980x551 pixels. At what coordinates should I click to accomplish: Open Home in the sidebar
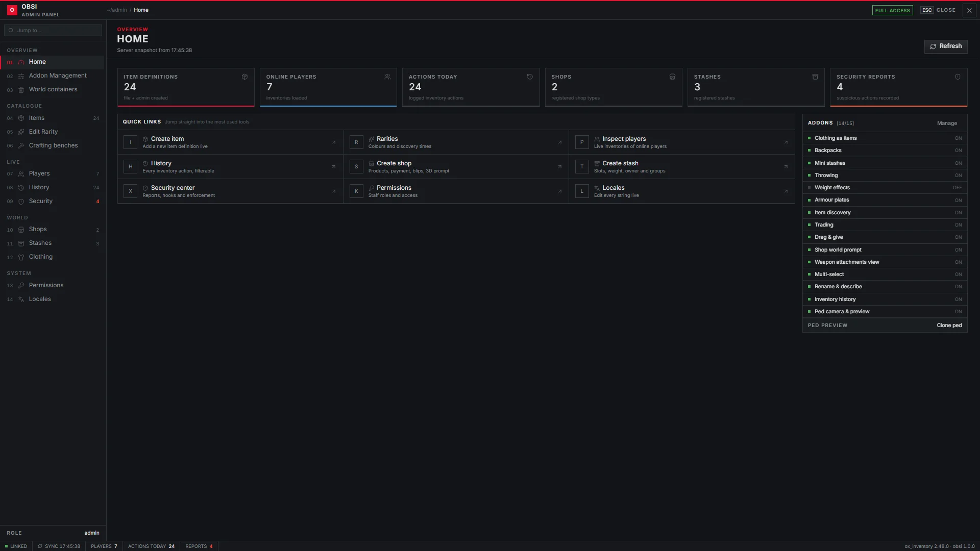pyautogui.click(x=52, y=62)
